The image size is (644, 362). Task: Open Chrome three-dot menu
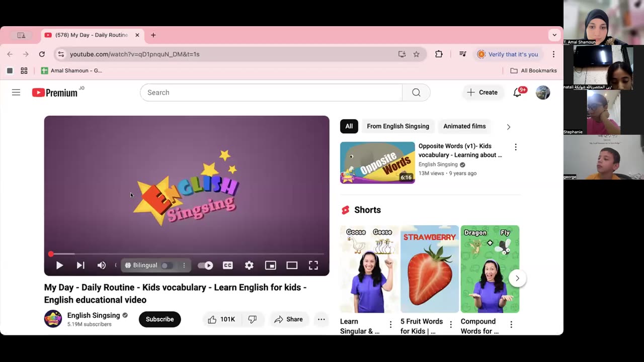tap(553, 54)
